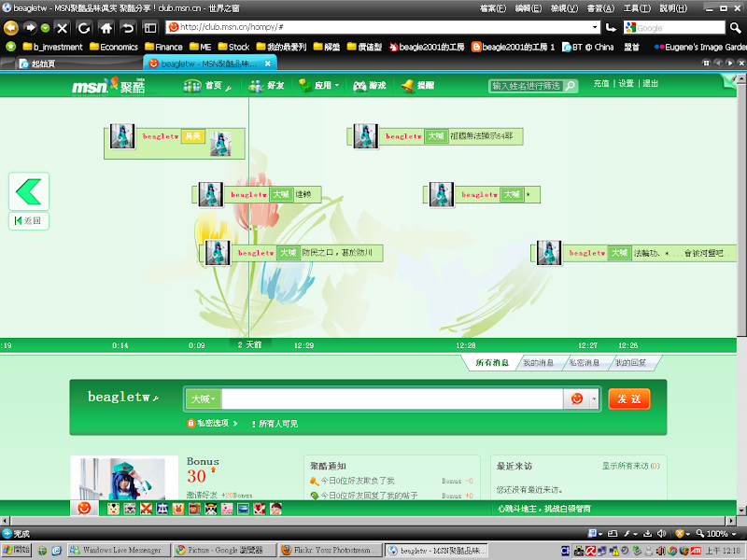Open the 說明(H) menu
The image size is (747, 560).
673,8
